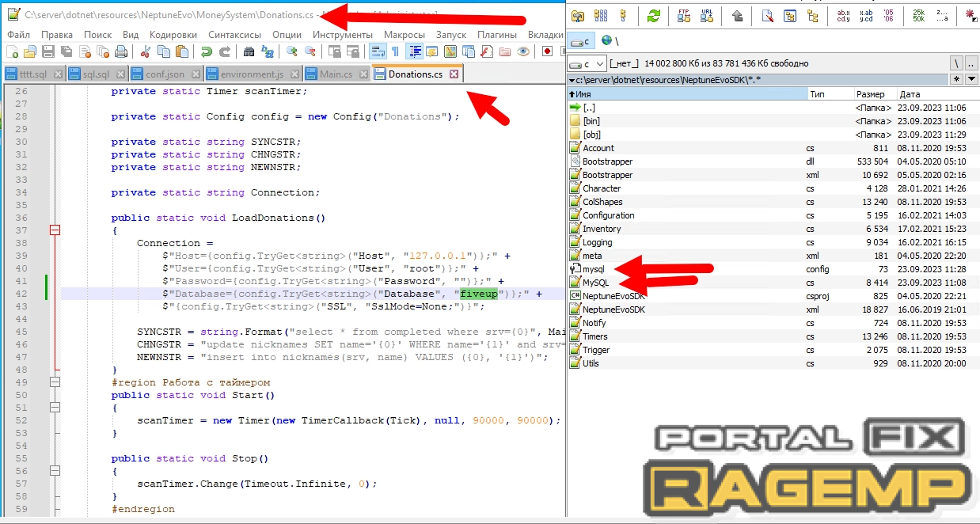Redo the last undone edit
This screenshot has width=980, height=524.
point(224,51)
